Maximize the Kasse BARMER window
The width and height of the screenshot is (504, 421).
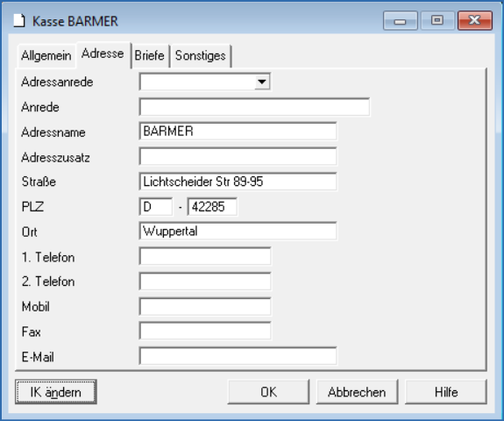pos(437,20)
